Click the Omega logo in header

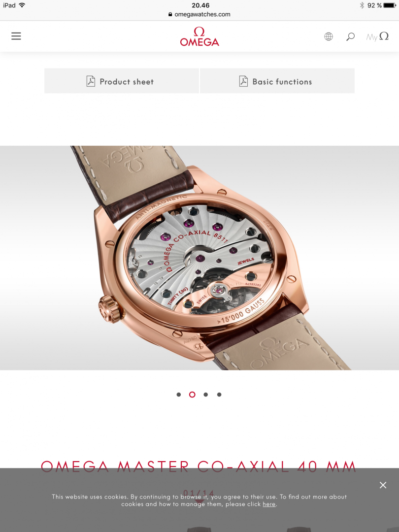tap(199, 36)
